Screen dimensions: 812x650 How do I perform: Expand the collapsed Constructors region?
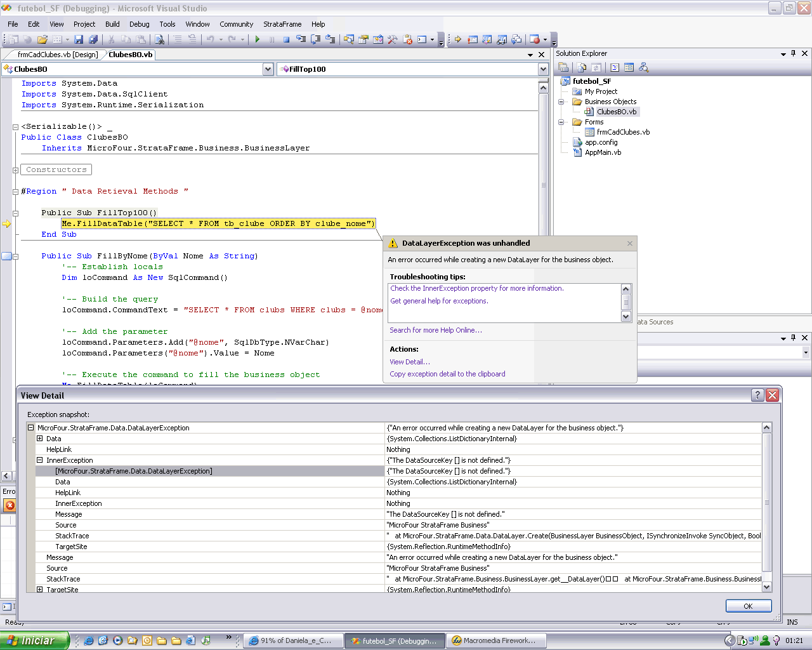point(15,170)
